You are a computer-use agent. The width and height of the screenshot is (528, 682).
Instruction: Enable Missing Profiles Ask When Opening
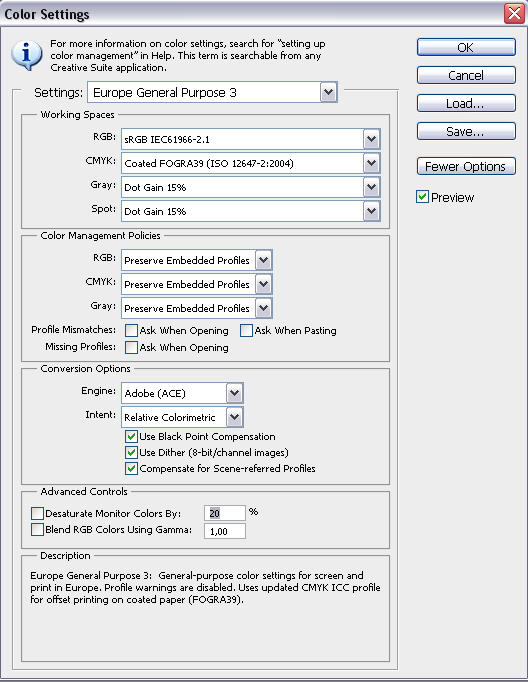(x=131, y=348)
